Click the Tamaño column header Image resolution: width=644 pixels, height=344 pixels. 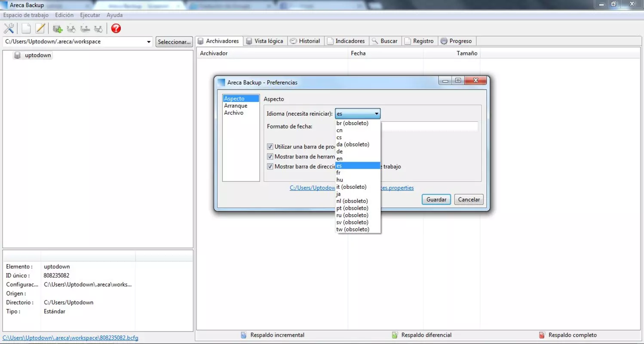coord(452,53)
